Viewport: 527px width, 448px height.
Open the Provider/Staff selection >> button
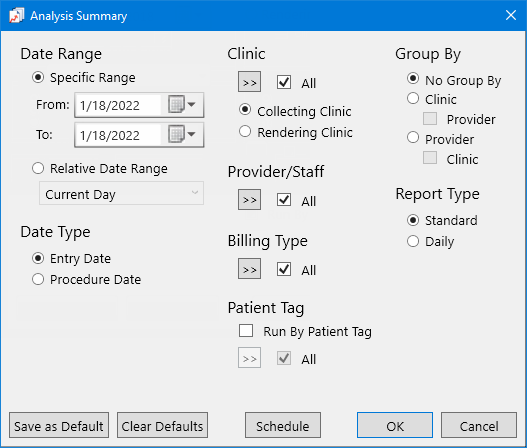pyautogui.click(x=249, y=200)
